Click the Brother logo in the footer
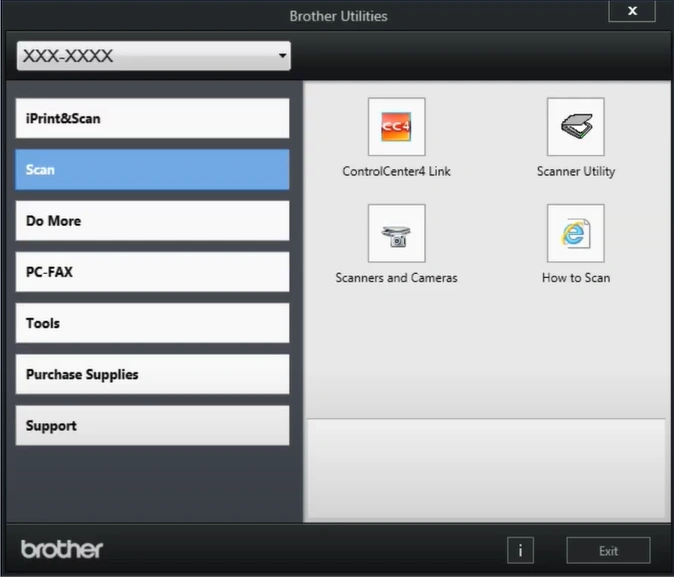The height and width of the screenshot is (577, 674). (62, 549)
